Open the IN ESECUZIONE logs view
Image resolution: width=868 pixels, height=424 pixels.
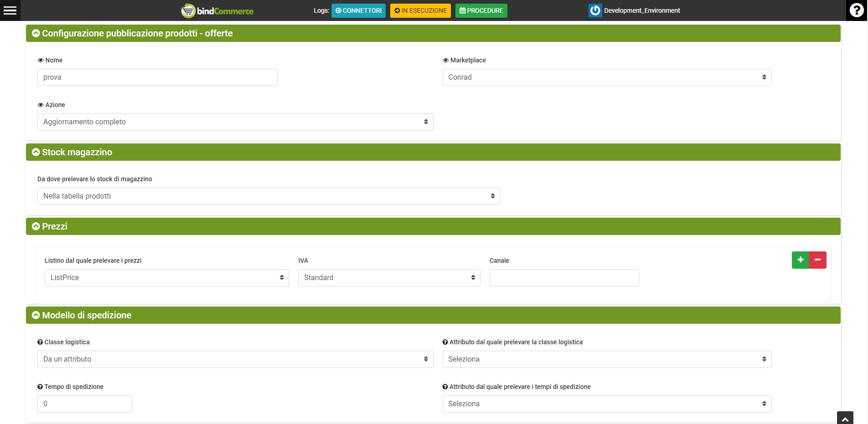tap(420, 10)
